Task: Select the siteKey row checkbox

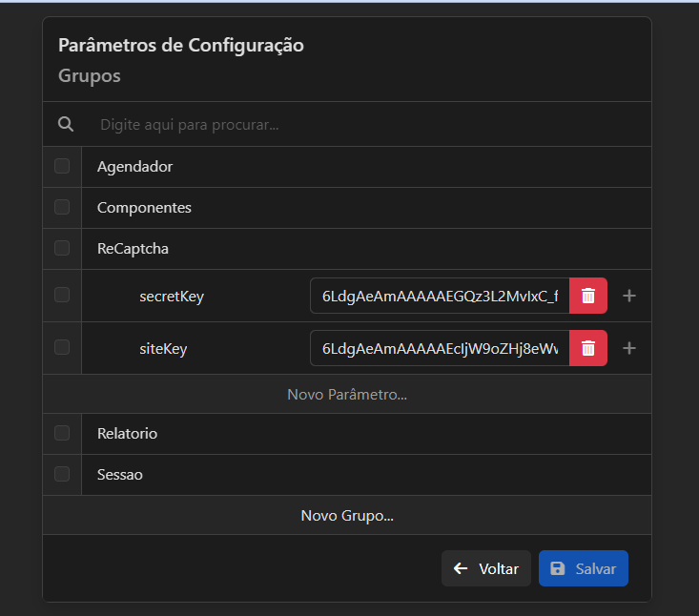Action: [62, 347]
